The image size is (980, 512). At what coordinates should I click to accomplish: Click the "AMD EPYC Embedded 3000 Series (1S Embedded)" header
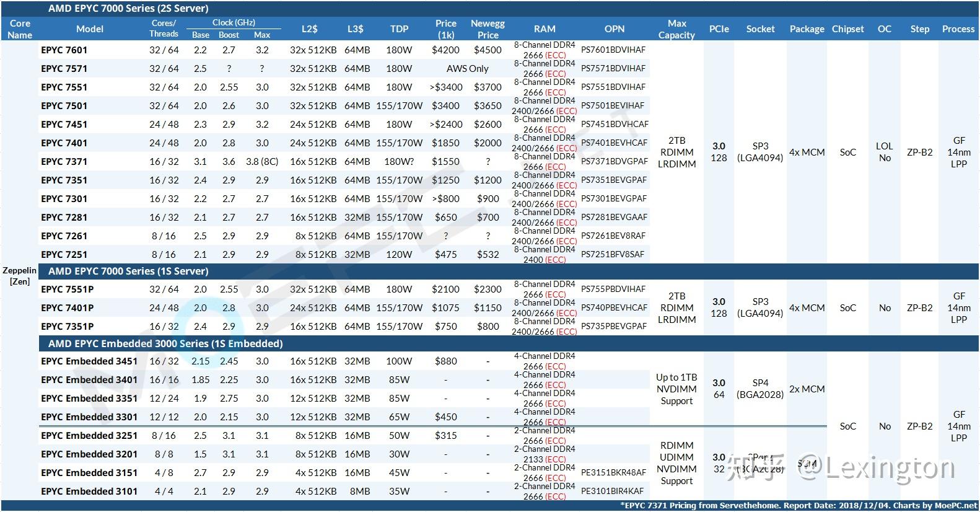click(165, 343)
